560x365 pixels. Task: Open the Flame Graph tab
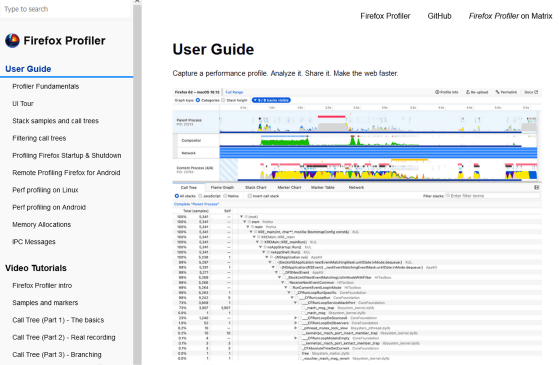pyautogui.click(x=222, y=188)
